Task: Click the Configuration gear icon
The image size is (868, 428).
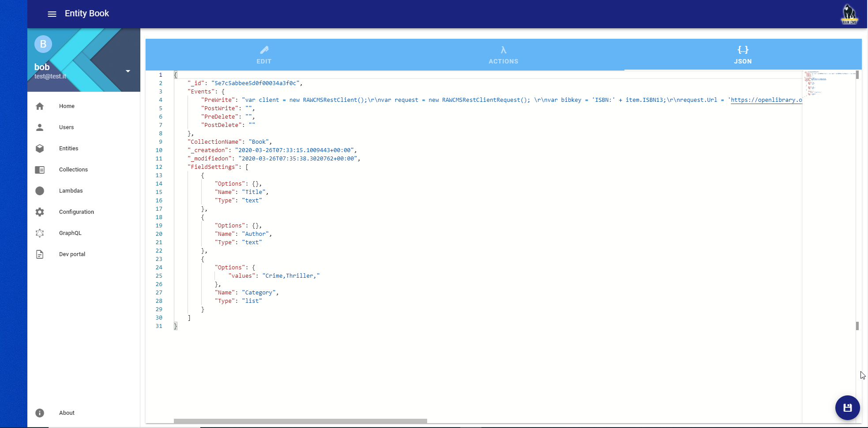Action: click(40, 212)
